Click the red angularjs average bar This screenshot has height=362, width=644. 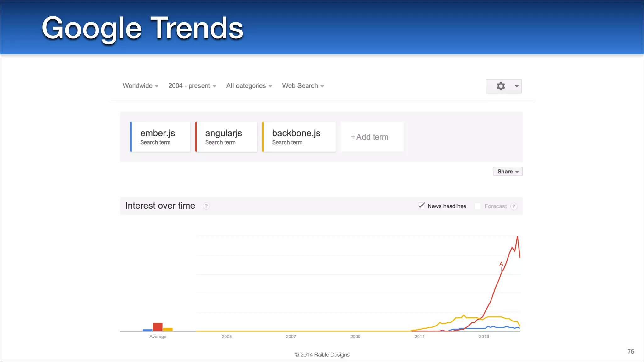click(x=158, y=327)
